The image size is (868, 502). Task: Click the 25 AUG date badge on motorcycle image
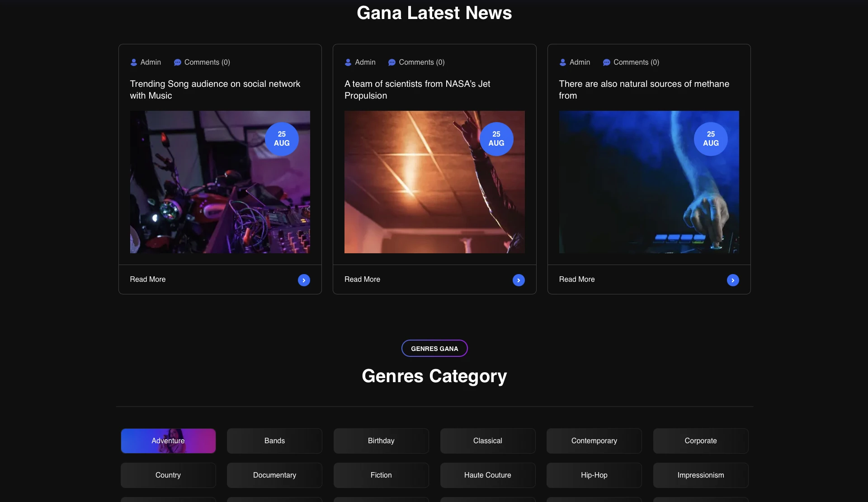[282, 139]
